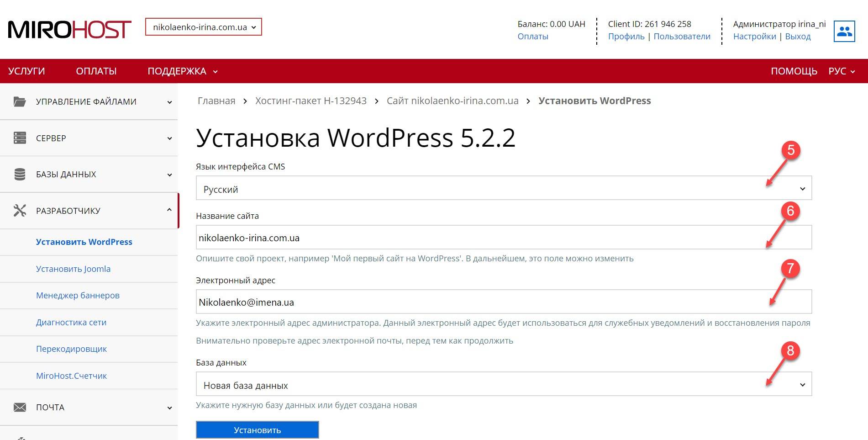
Task: Open the Помощь menu item
Action: click(x=794, y=71)
